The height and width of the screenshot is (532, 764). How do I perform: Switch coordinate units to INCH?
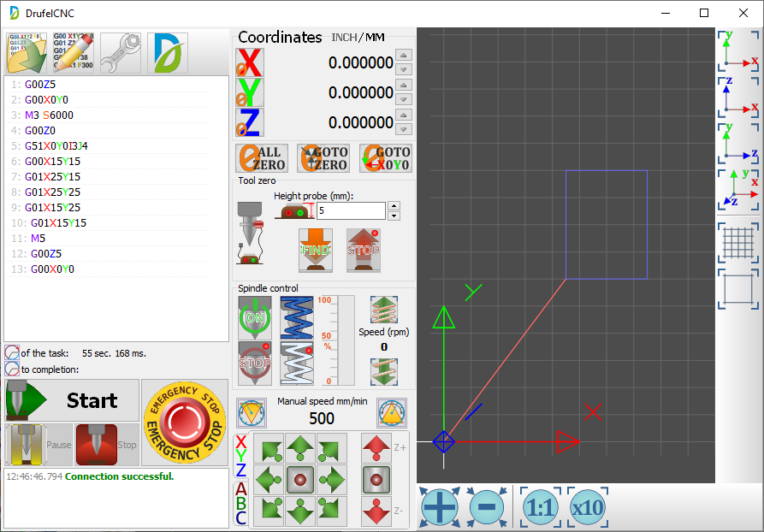pyautogui.click(x=344, y=37)
